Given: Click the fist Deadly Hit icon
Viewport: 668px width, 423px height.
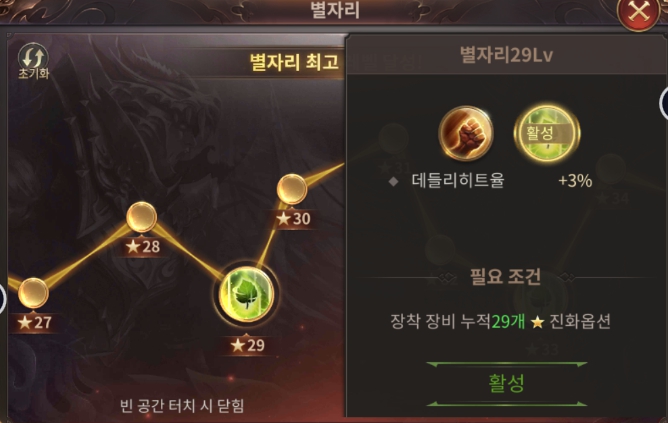Looking at the screenshot, I should pyautogui.click(x=466, y=133).
